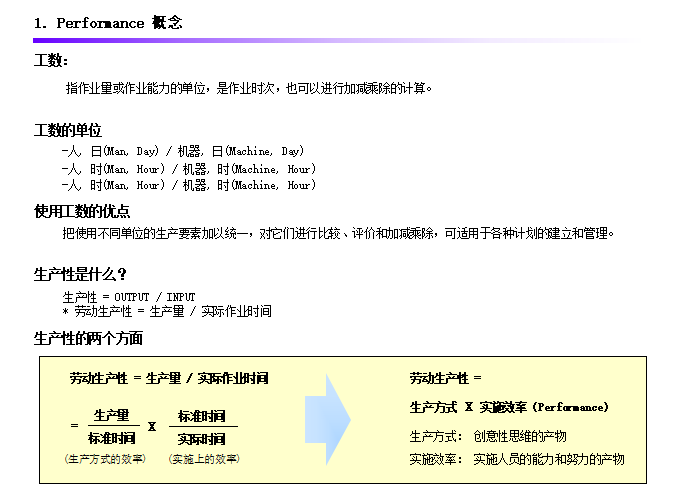
Task: Select the heading "工数的单位"
Action: (x=68, y=131)
